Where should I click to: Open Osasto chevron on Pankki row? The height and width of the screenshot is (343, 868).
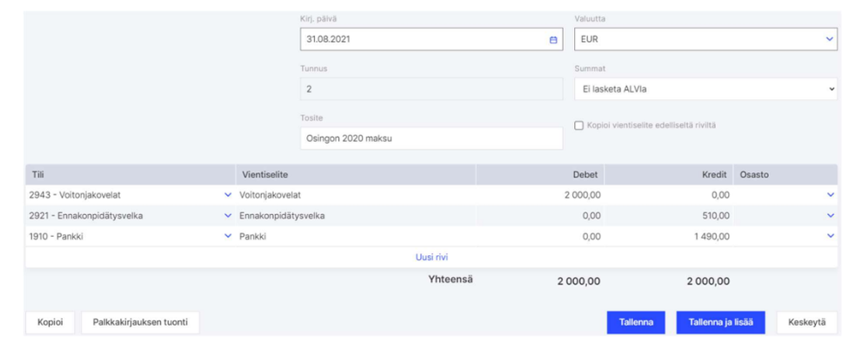tap(830, 236)
